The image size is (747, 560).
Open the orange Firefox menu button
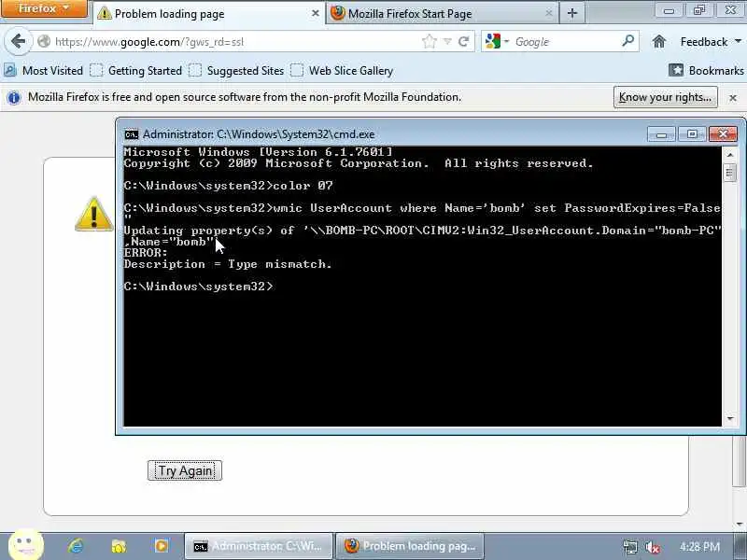click(44, 8)
